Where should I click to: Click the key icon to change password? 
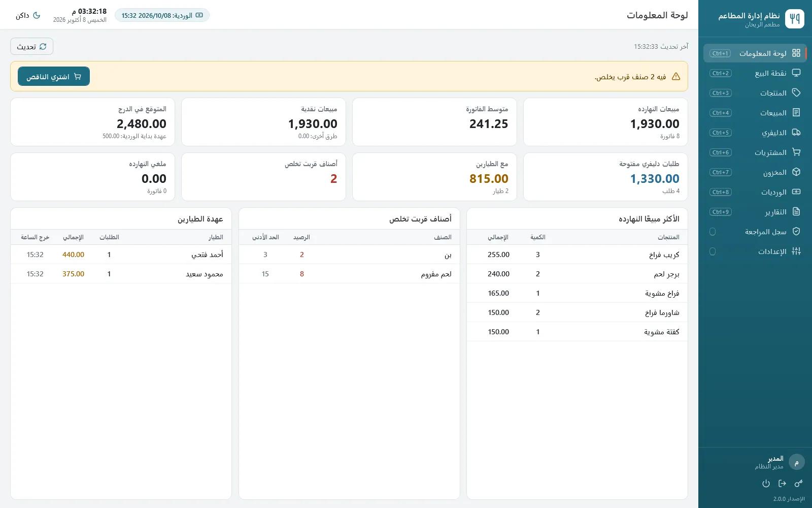tap(798, 484)
